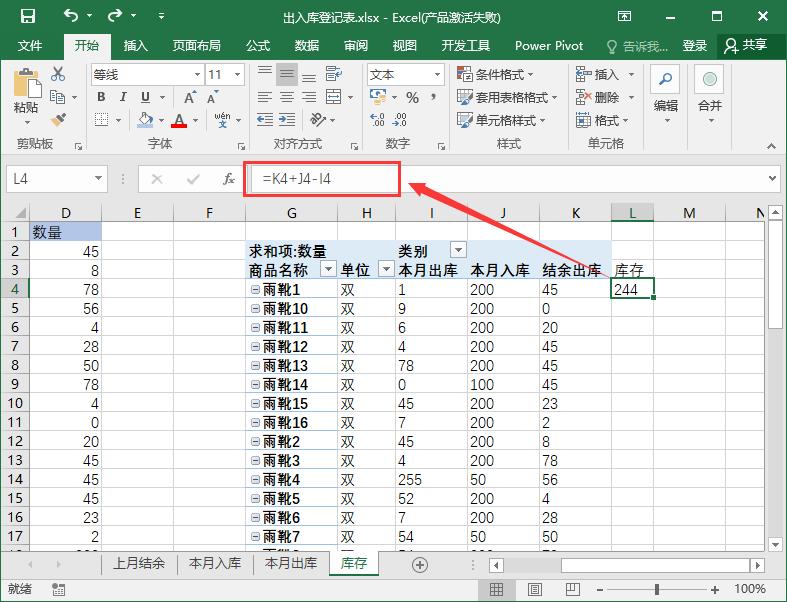Apply accounting number format icon
Image resolution: width=787 pixels, height=602 pixels.
[x=378, y=97]
